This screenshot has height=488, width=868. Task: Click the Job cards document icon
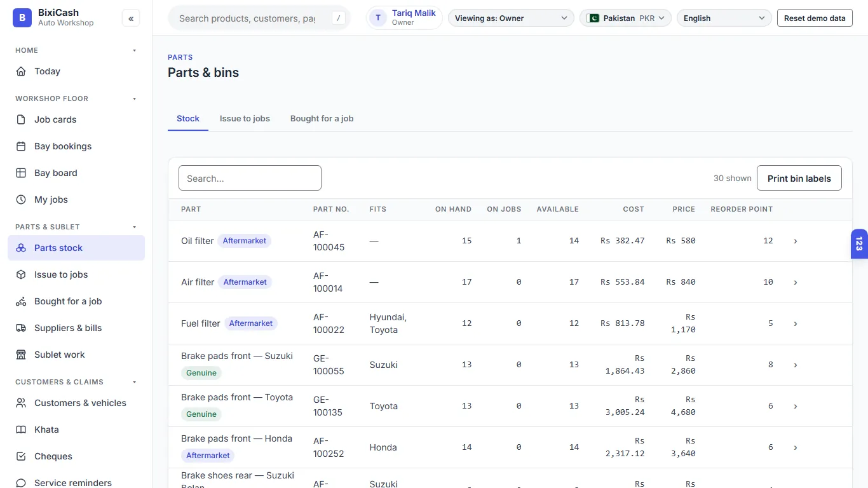(21, 119)
